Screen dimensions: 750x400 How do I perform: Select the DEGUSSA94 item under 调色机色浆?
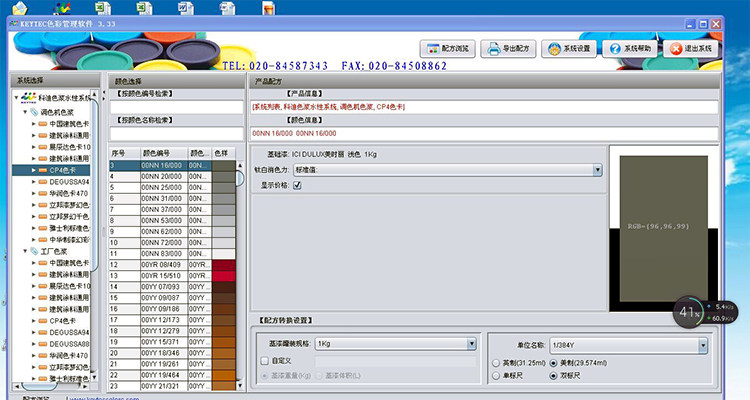[x=70, y=183]
